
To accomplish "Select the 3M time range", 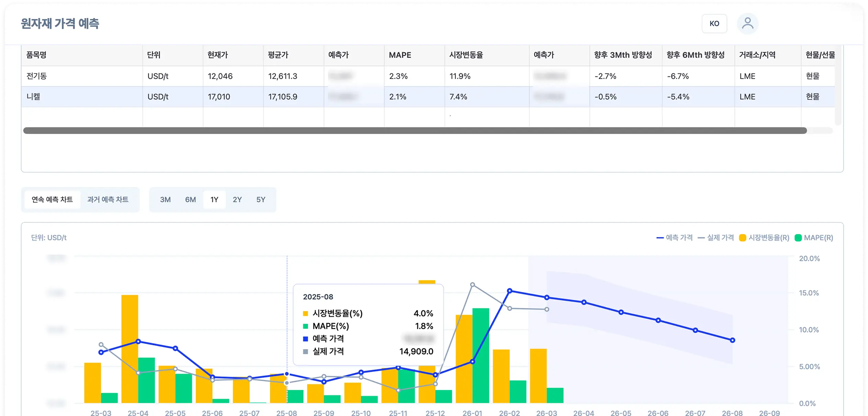I will point(165,199).
